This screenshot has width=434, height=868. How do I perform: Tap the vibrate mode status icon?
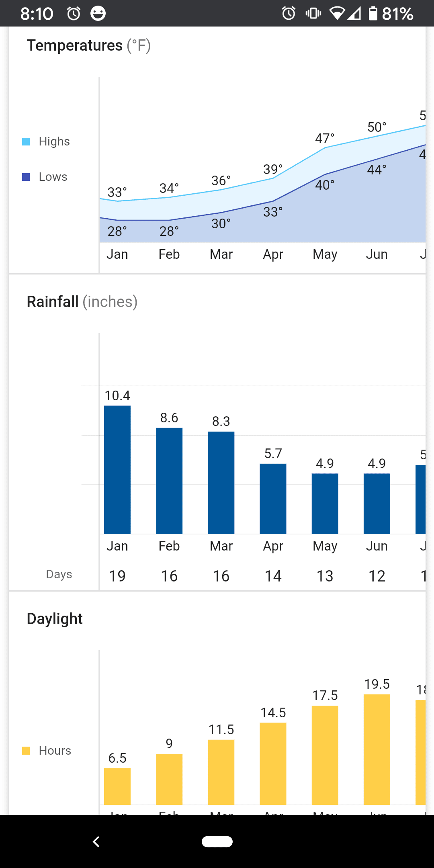click(313, 14)
